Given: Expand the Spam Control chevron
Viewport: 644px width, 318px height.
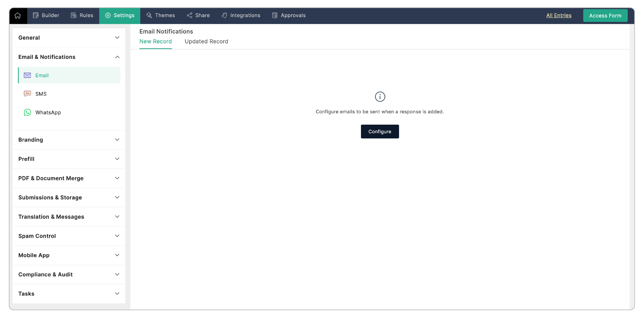Looking at the screenshot, I should point(117,236).
